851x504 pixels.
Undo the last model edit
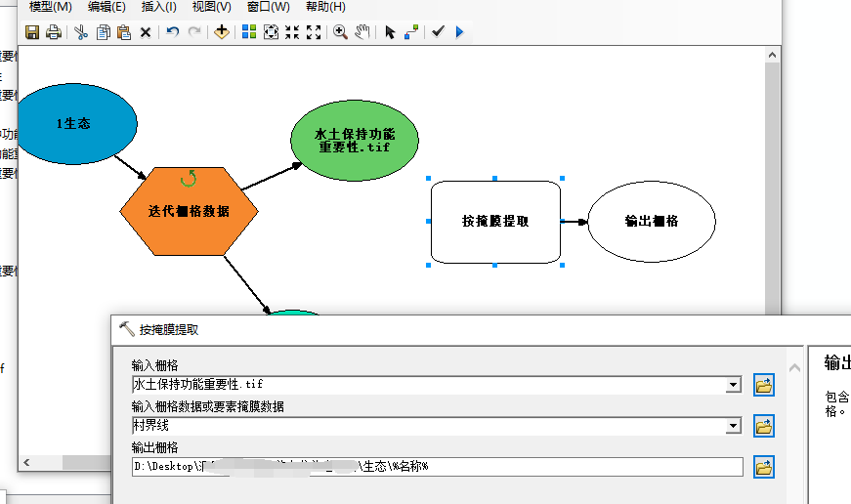coord(173,32)
